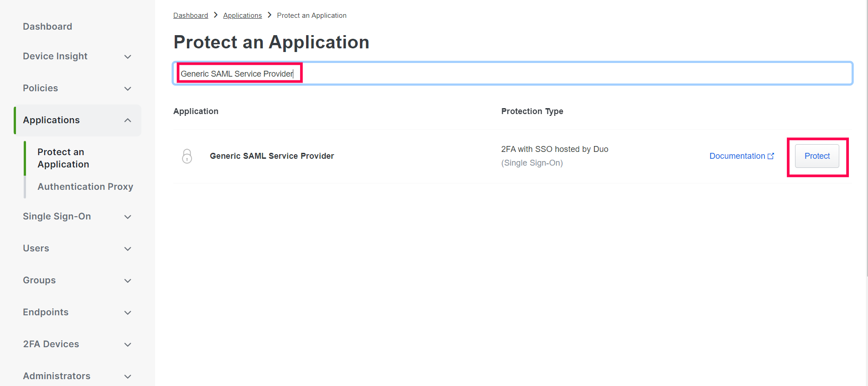Select Single Sign-On in the sidebar

point(57,216)
